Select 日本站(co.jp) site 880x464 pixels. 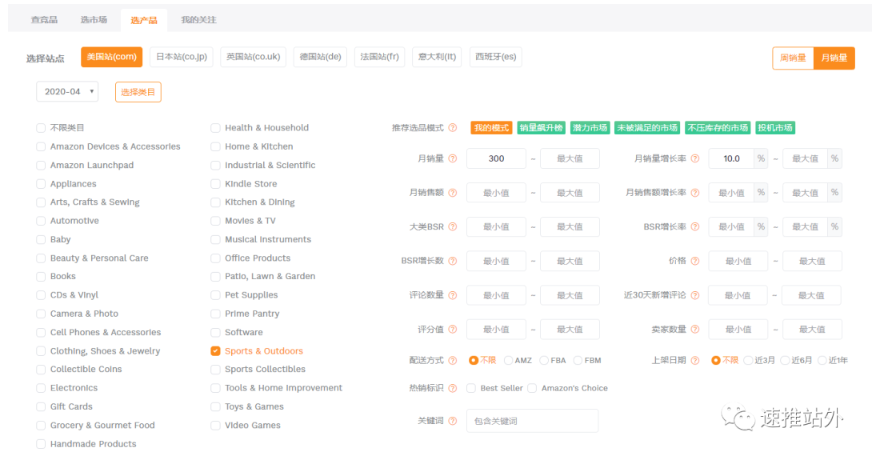(181, 57)
